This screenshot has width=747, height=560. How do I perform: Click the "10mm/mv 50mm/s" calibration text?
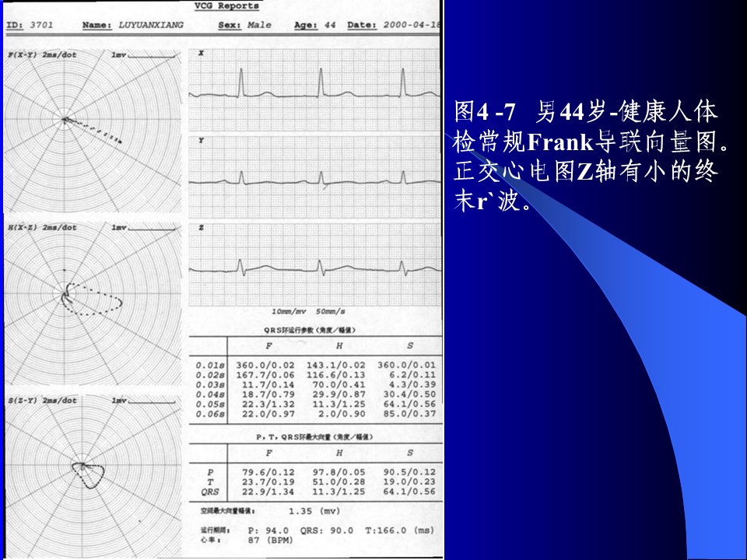click(x=308, y=311)
